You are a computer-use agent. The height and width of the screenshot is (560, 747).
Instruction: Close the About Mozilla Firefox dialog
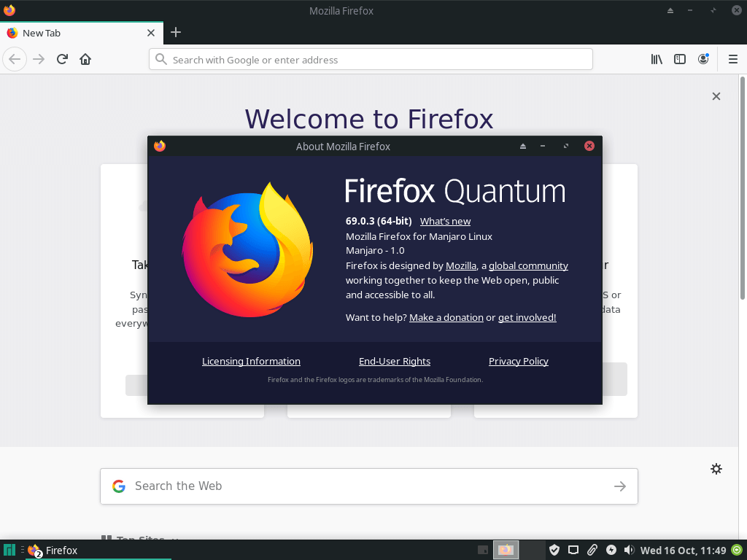589,146
